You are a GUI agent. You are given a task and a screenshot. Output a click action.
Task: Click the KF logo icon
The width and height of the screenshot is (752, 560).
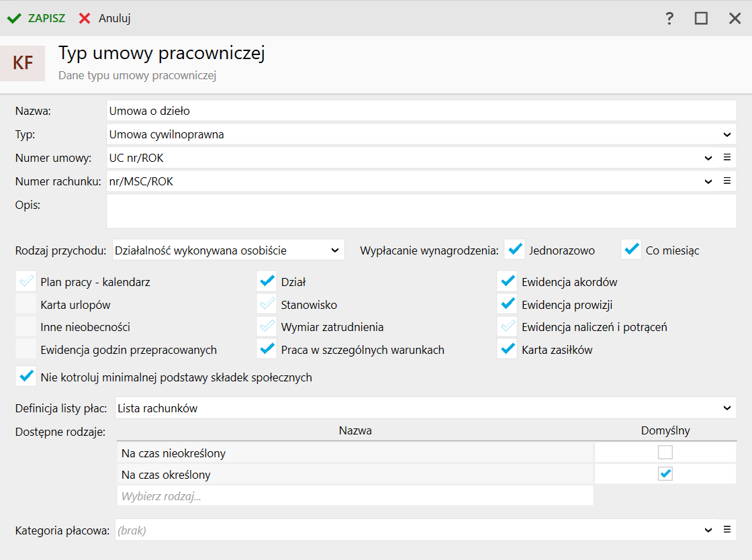click(x=23, y=63)
